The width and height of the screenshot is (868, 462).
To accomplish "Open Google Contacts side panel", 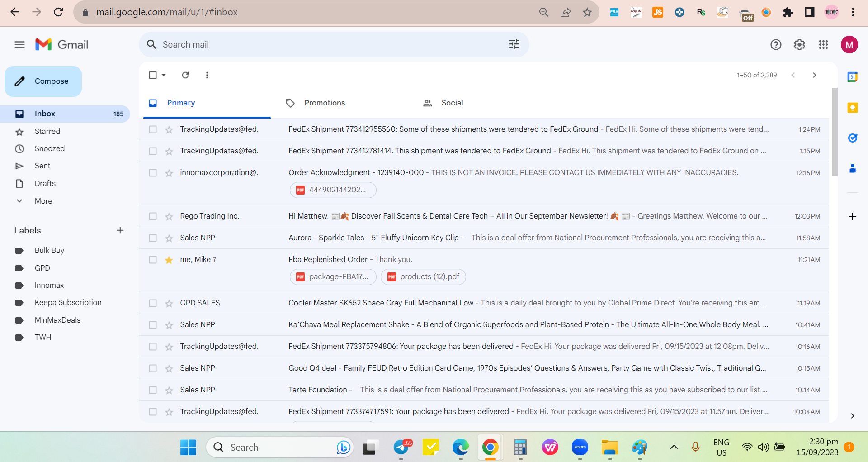I will tap(853, 168).
